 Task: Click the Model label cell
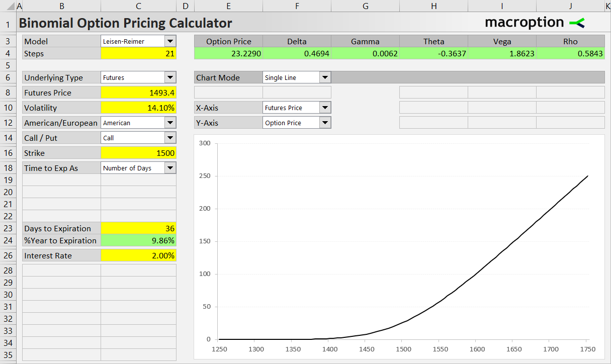pos(61,41)
